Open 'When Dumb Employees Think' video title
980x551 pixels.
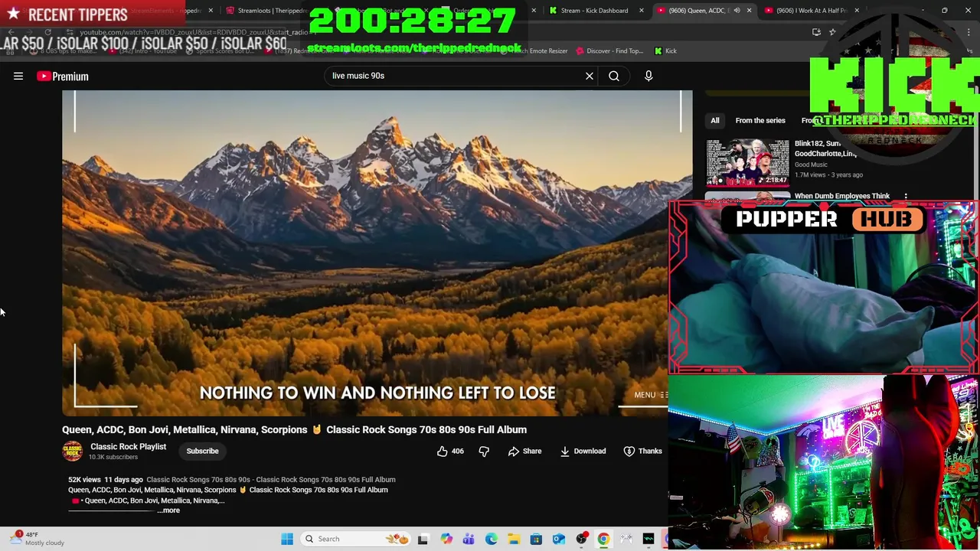841,196
